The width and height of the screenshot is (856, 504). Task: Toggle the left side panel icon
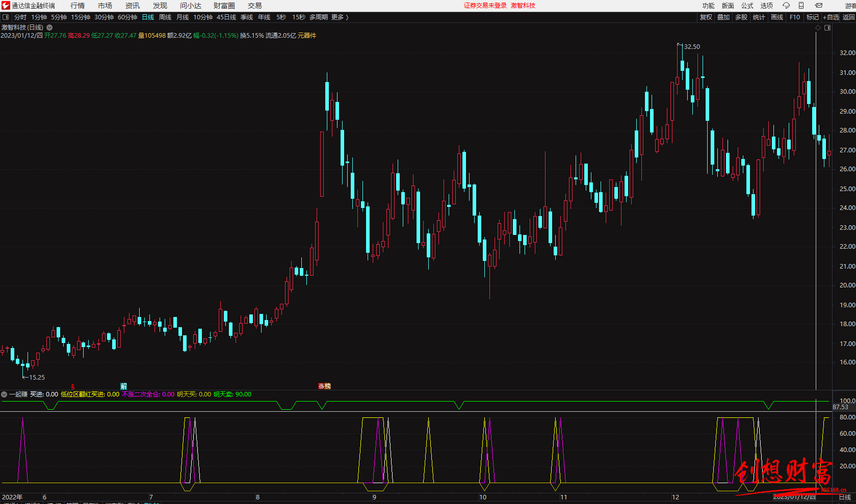(x=6, y=17)
